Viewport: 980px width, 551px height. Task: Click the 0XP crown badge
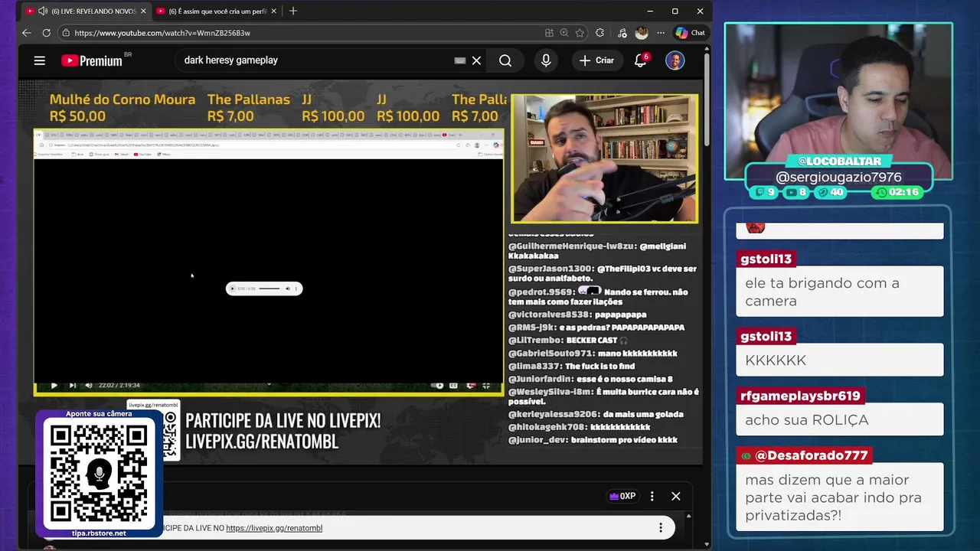622,496
